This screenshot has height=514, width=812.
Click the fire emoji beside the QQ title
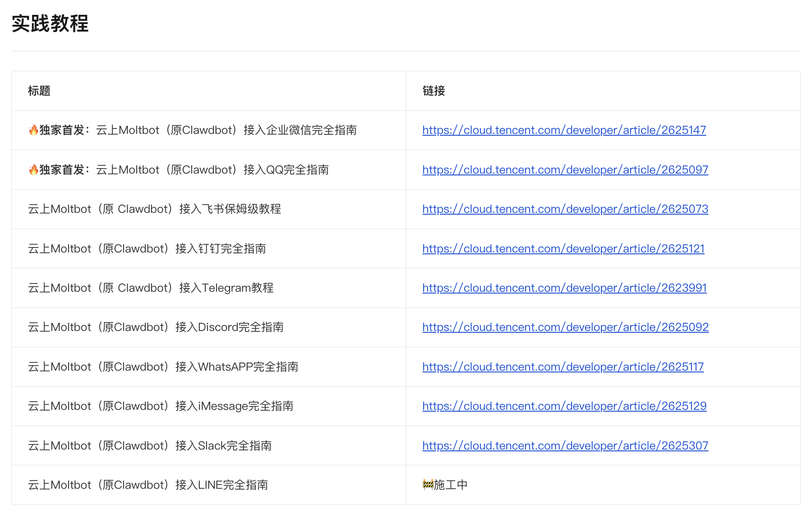tap(33, 170)
